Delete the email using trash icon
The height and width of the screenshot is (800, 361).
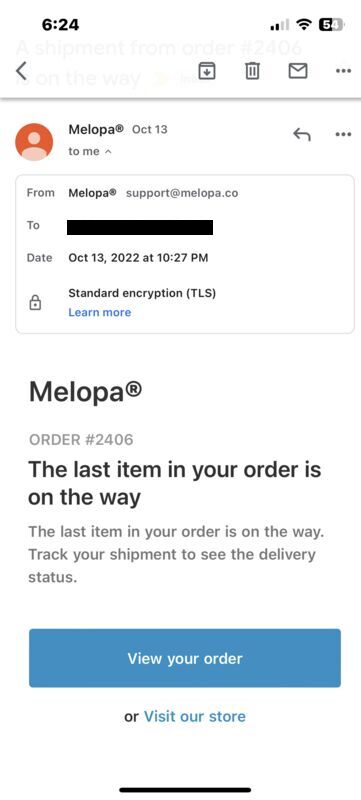[x=252, y=71]
